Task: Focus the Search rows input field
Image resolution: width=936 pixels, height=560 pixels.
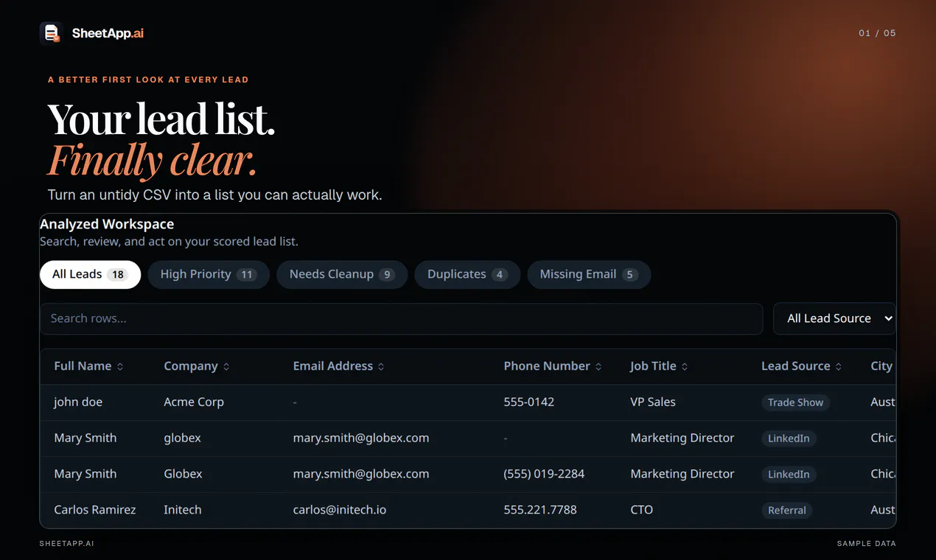Action: pos(401,318)
